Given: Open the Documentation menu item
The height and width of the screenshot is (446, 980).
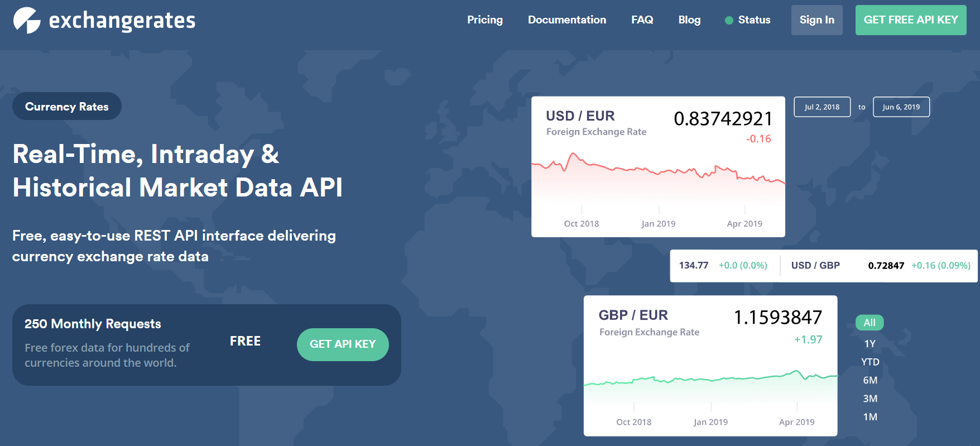Looking at the screenshot, I should click(x=567, y=20).
